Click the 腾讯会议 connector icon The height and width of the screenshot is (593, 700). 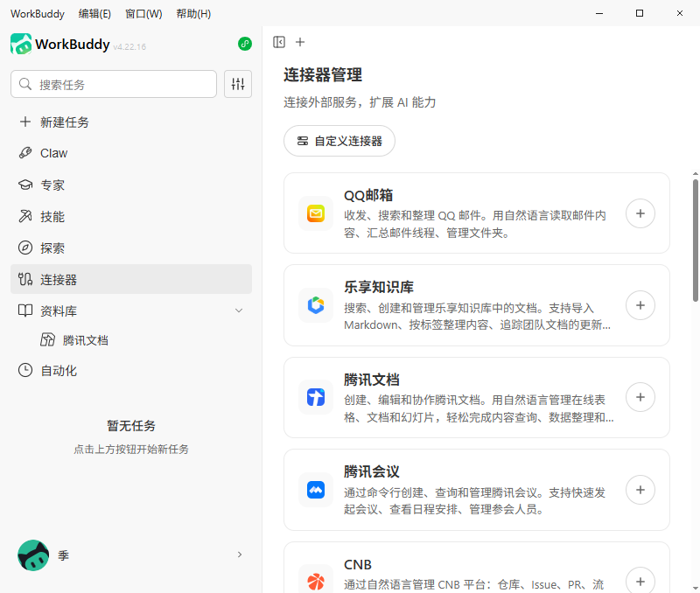click(x=316, y=490)
